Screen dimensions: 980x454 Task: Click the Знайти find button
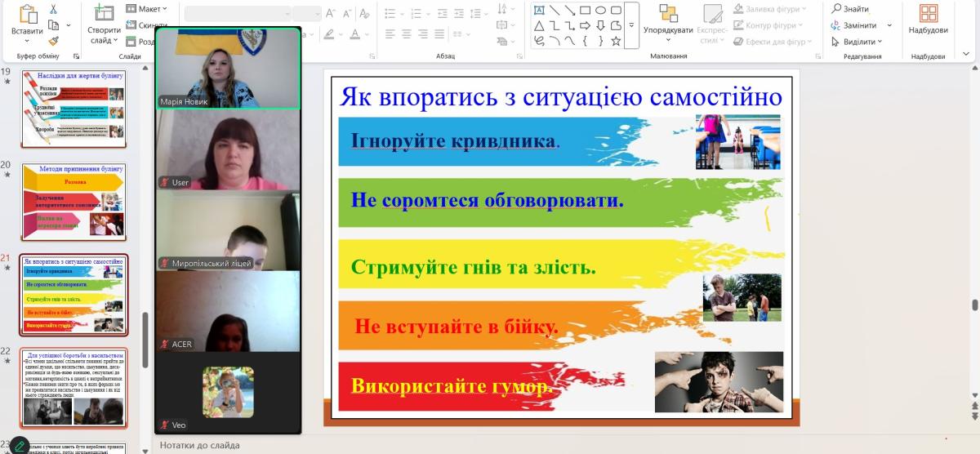[x=850, y=9]
